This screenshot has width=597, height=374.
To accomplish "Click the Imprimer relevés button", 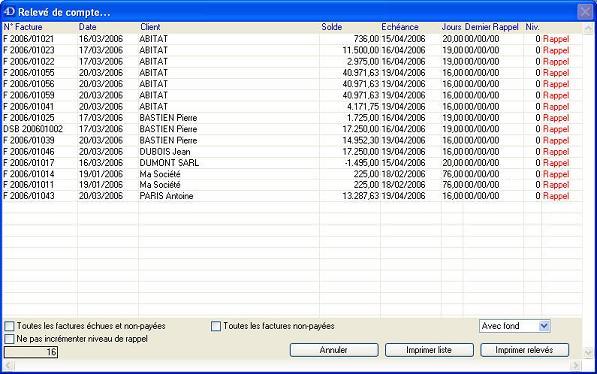I will pos(524,350).
